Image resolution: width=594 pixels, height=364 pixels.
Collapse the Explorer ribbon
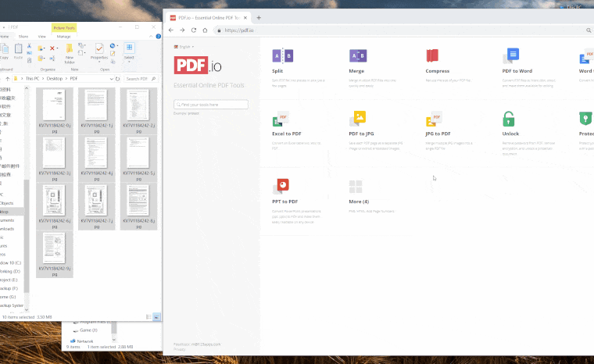pos(151,37)
